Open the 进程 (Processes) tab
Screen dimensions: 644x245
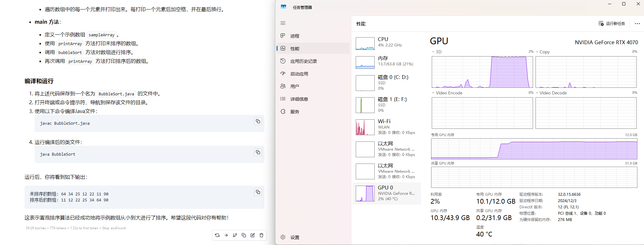295,36
